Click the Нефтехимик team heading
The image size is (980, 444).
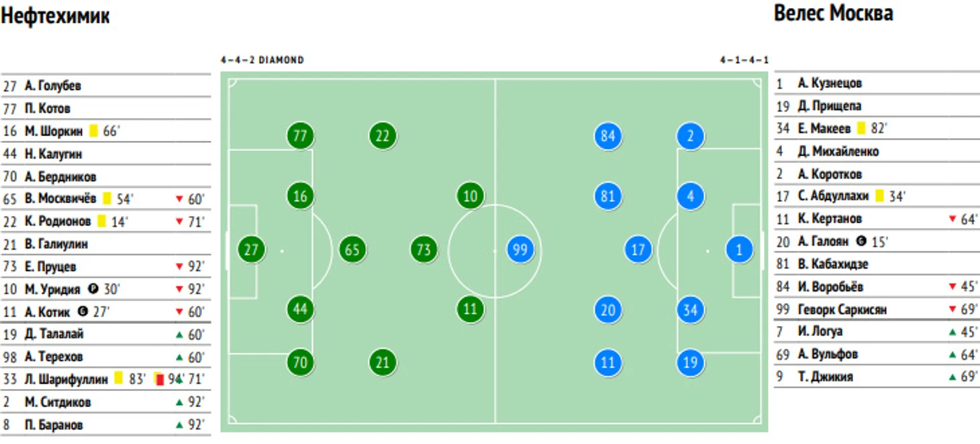[55, 16]
